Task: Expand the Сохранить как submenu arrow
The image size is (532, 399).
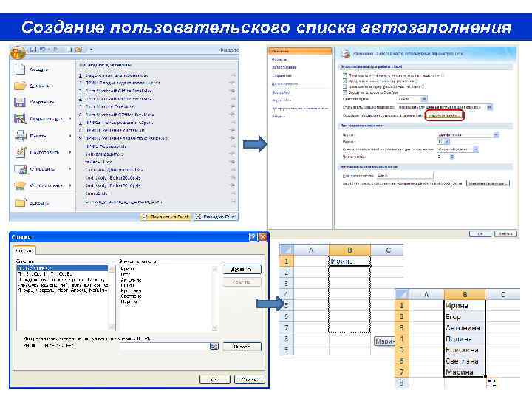Action: coord(70,119)
